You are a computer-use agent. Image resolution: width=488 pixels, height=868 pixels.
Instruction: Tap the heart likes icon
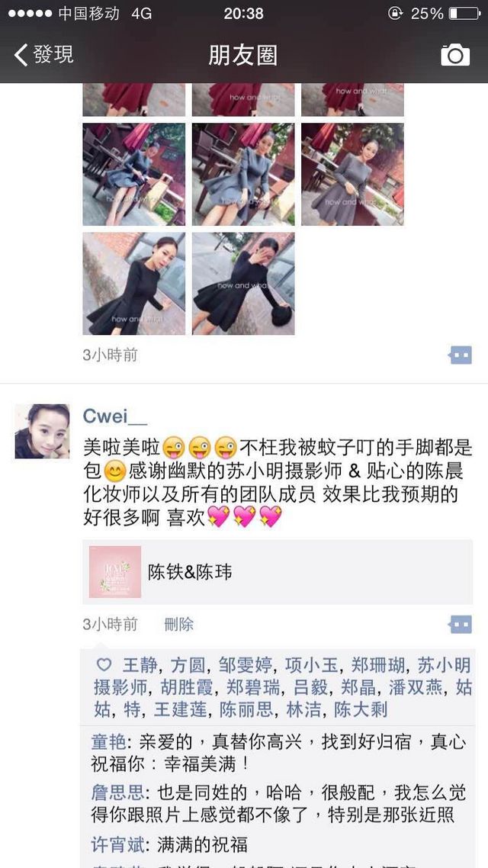(x=104, y=664)
